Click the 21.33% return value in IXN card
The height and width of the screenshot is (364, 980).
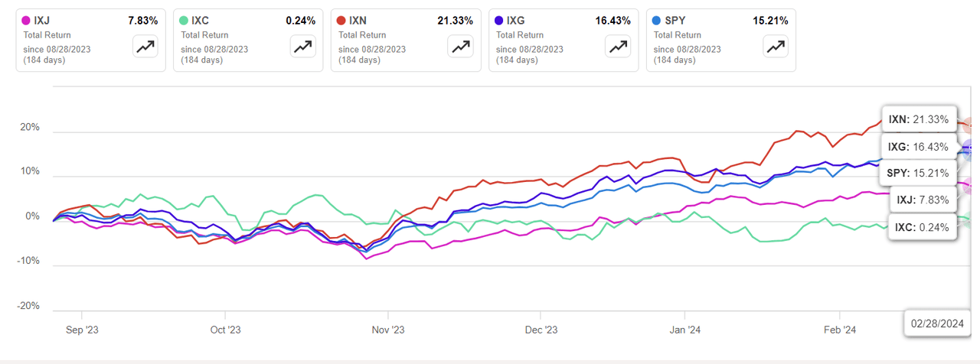coord(455,21)
